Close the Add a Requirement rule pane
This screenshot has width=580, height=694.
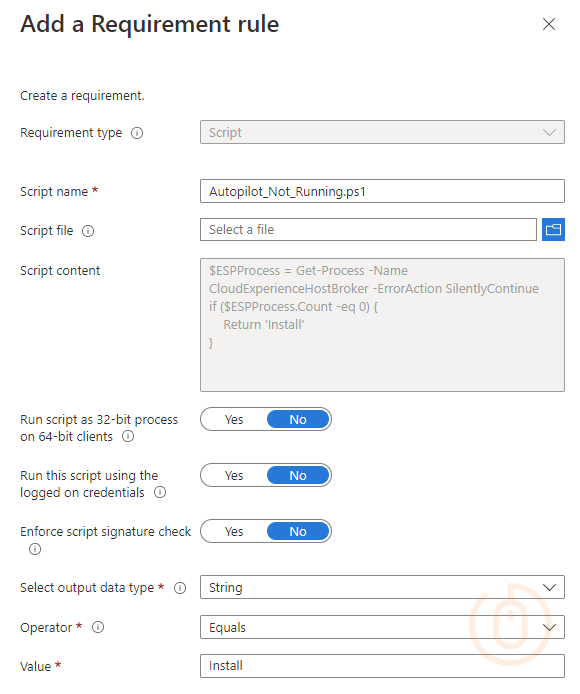point(549,24)
